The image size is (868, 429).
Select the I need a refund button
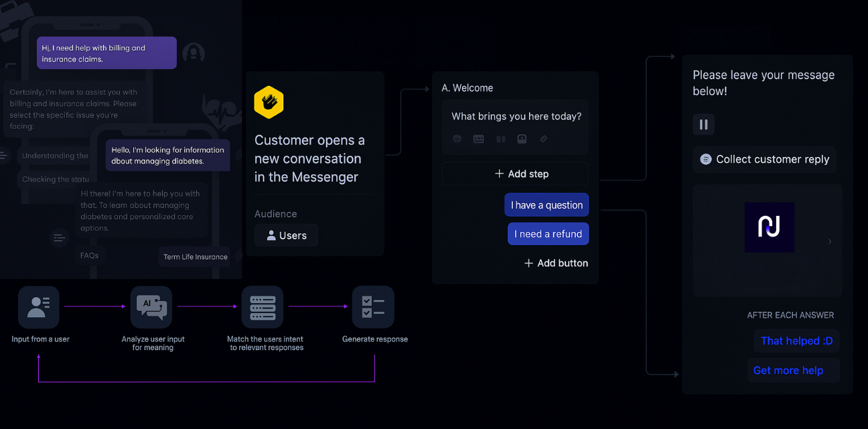tap(549, 234)
